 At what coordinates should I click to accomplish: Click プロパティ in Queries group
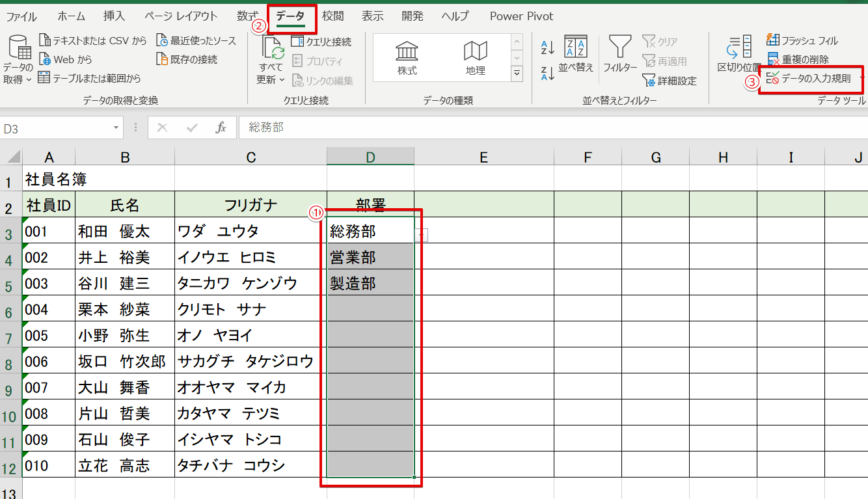click(x=318, y=61)
